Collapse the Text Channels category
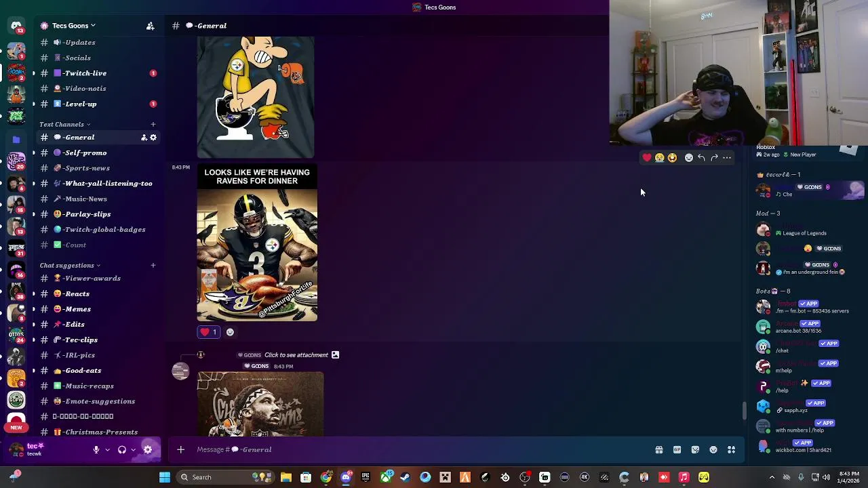 (65, 124)
